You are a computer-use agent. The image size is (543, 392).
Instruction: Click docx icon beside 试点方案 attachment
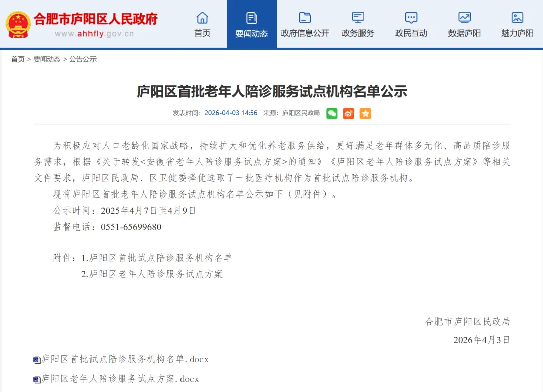pyautogui.click(x=37, y=379)
